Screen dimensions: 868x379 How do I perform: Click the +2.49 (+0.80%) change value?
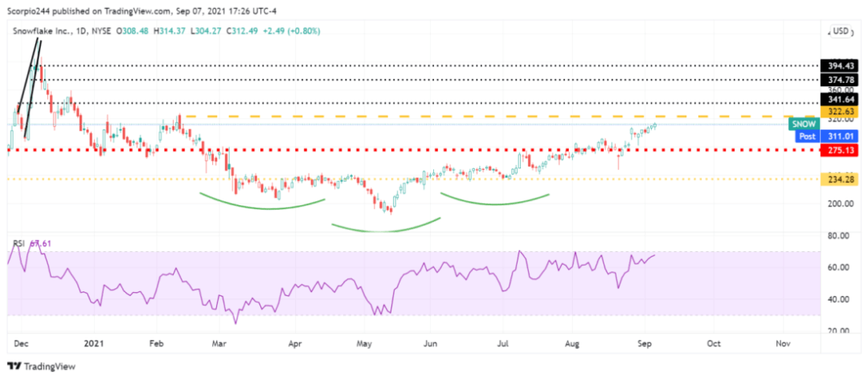coord(290,31)
